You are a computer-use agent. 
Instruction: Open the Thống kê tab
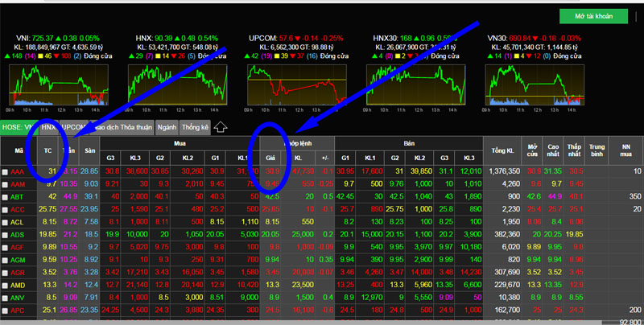[195, 127]
